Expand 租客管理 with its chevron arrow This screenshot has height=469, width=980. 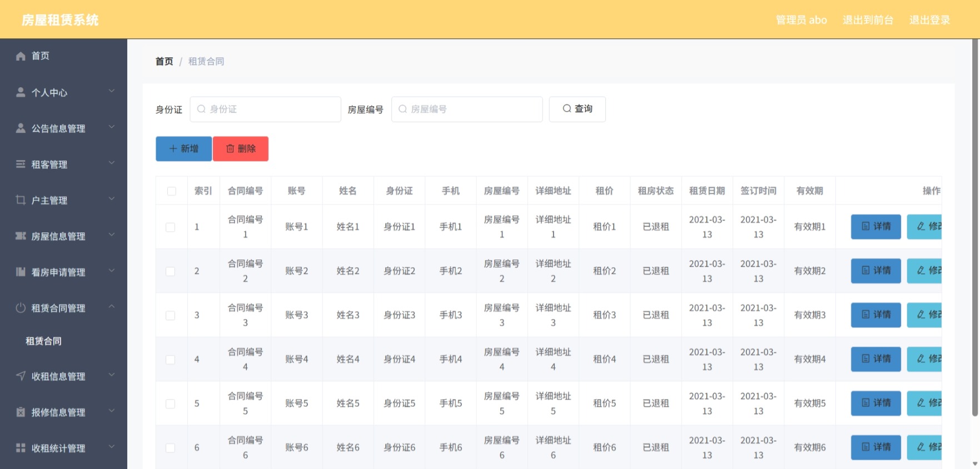coord(112,163)
